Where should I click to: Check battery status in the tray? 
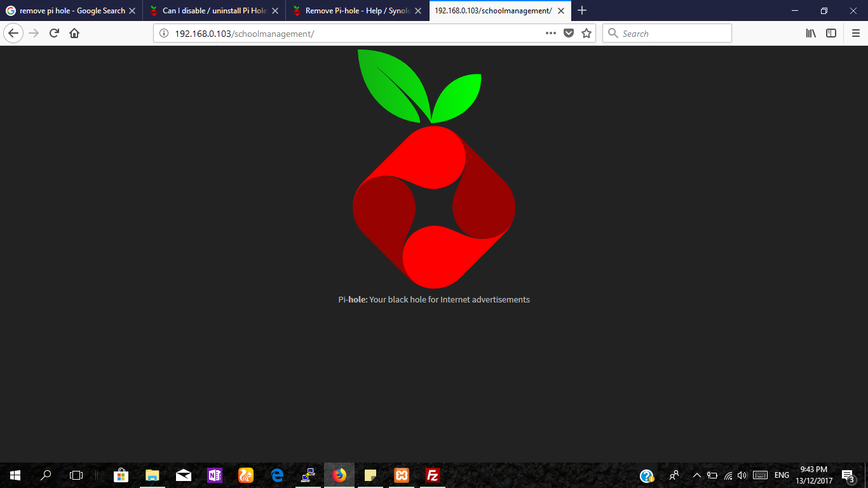pos(712,475)
